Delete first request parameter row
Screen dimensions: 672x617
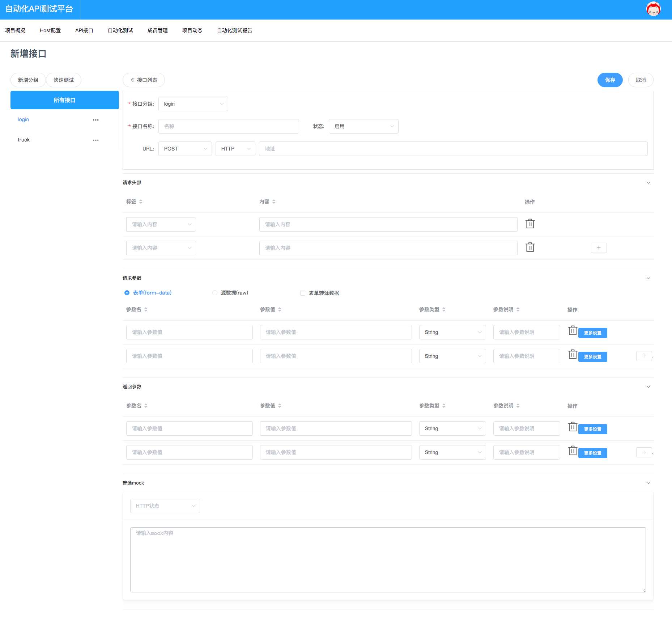click(573, 330)
